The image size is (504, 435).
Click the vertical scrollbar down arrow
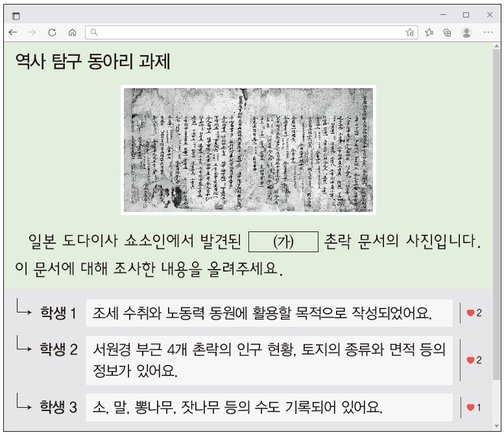pos(497,426)
